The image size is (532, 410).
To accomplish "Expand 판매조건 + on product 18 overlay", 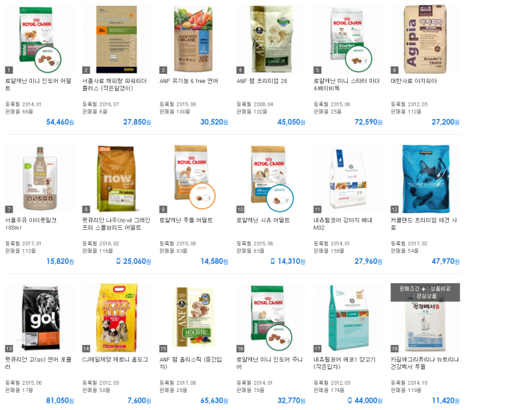I will point(412,288).
